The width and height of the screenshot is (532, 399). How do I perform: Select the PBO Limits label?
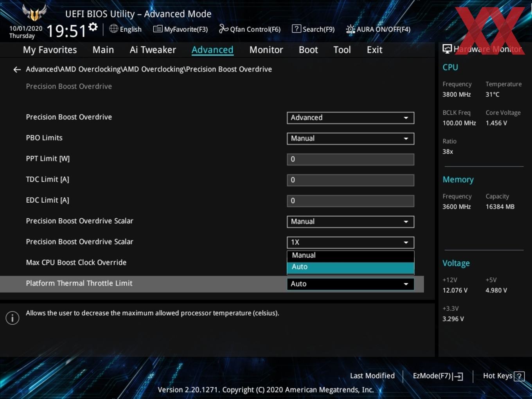coord(44,138)
